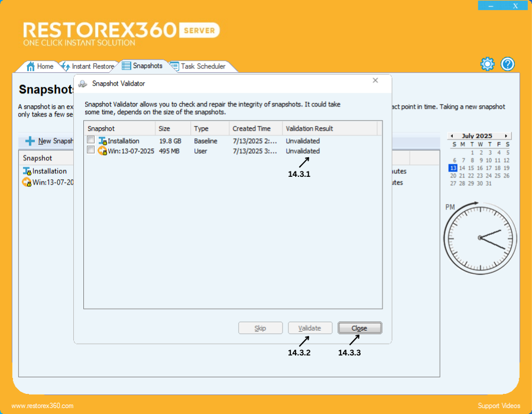Go to previous month in calendar

pyautogui.click(x=452, y=136)
